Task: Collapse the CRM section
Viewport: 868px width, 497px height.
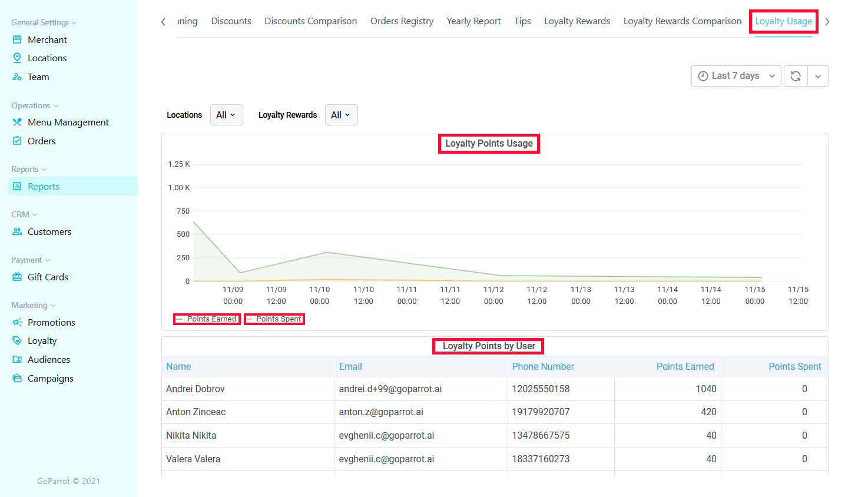Action: pyautogui.click(x=24, y=214)
